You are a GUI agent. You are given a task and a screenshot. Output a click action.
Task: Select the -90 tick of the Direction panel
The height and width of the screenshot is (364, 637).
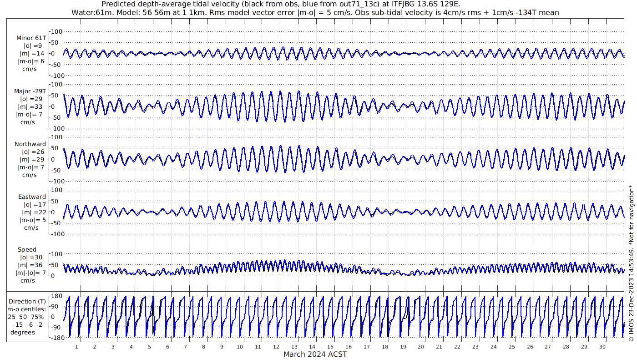(x=57, y=327)
